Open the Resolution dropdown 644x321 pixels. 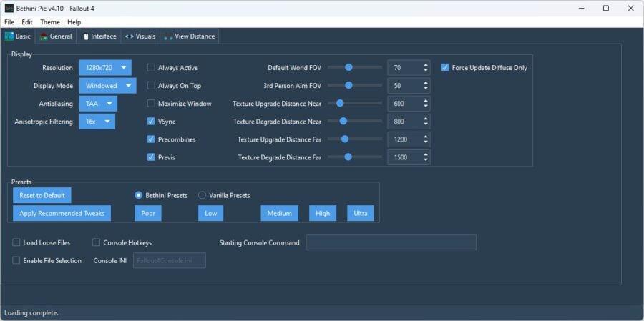[x=106, y=68]
